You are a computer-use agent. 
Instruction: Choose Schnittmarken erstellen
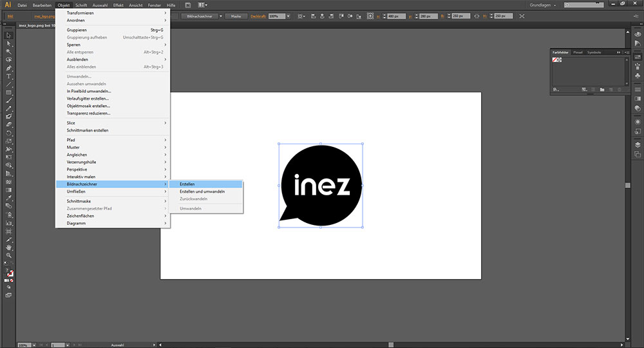tap(113, 130)
